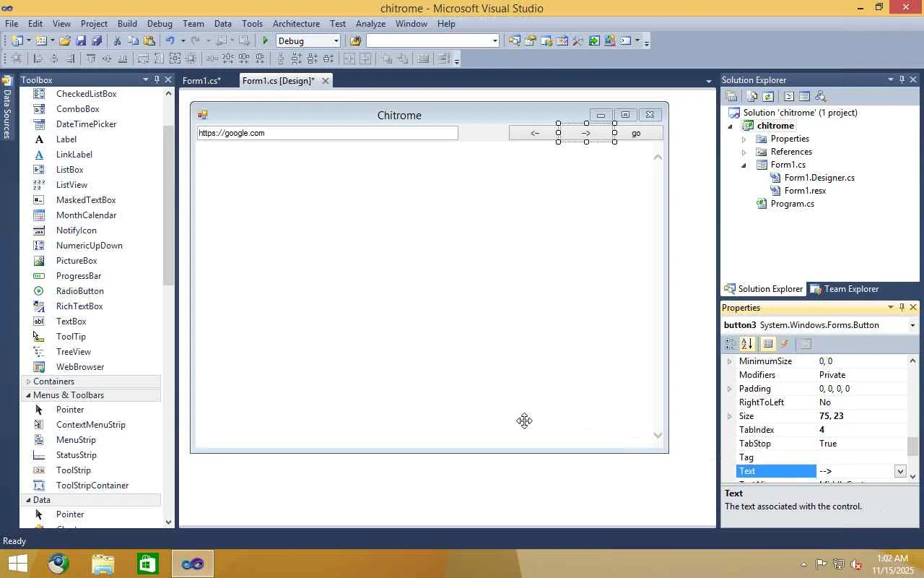Expand the References node

pos(744,152)
